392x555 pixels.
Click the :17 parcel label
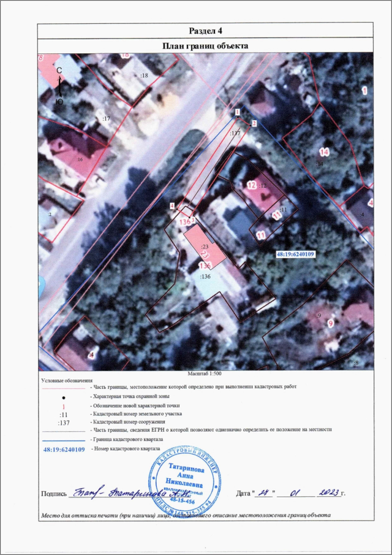point(105,118)
